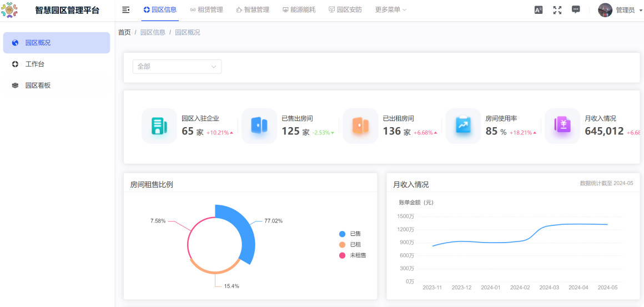Open the 管理员 user dropdown arrow

coord(640,11)
